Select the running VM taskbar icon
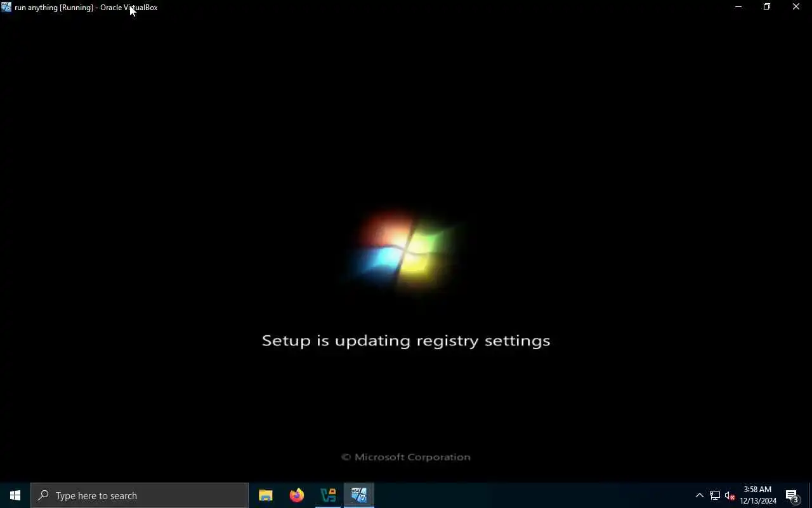This screenshot has width=812, height=508. (x=359, y=495)
